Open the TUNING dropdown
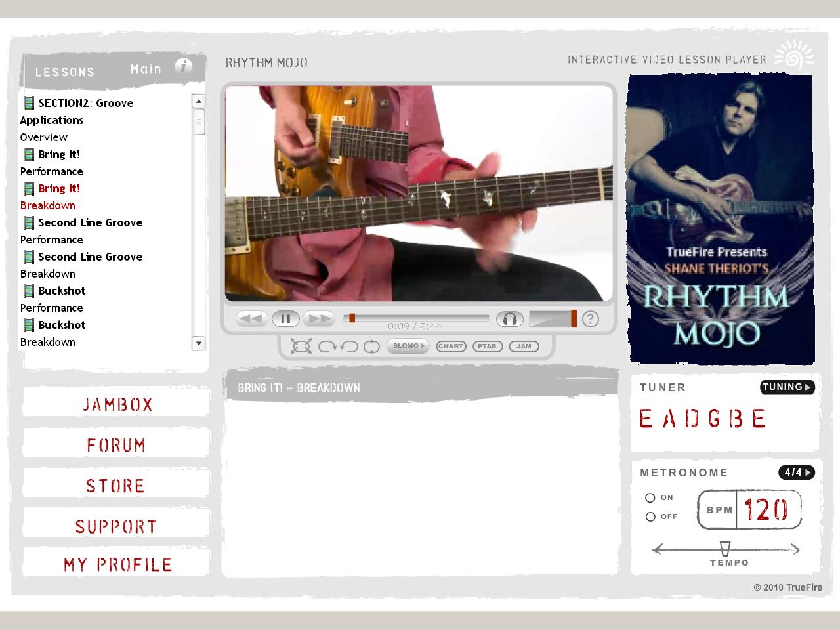 [787, 387]
